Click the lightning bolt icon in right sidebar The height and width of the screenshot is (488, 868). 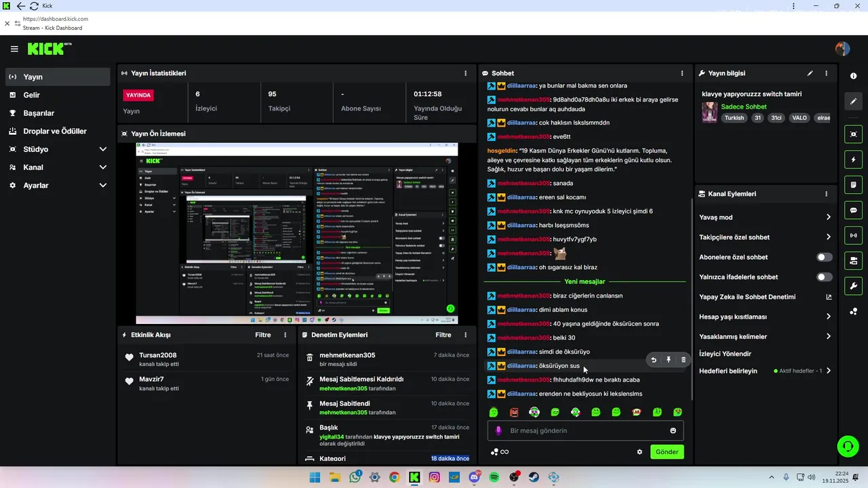coord(853,160)
